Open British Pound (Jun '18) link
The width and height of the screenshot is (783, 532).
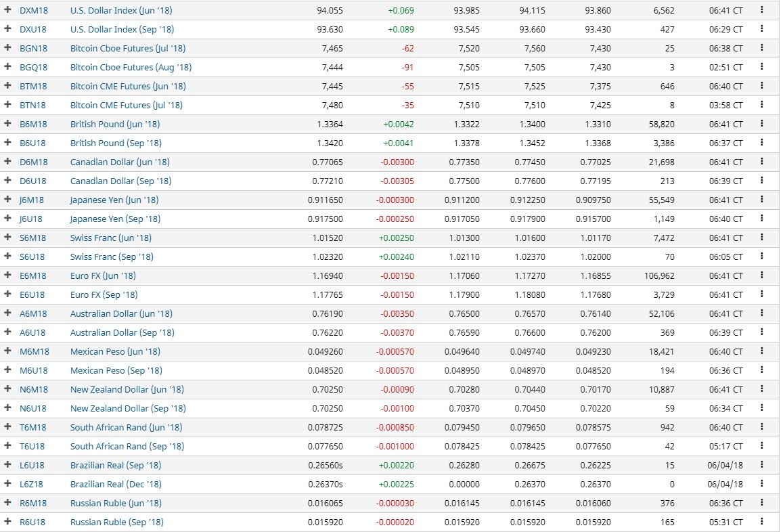[x=115, y=125]
